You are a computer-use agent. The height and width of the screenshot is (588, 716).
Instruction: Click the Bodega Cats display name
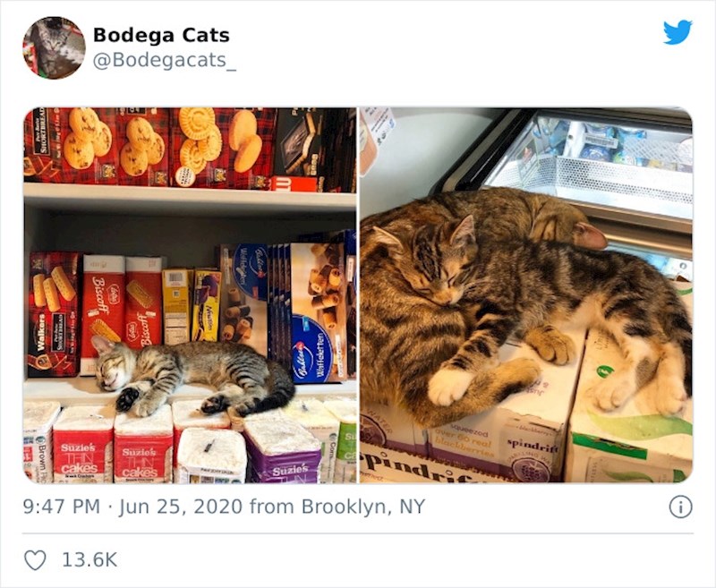click(x=161, y=35)
